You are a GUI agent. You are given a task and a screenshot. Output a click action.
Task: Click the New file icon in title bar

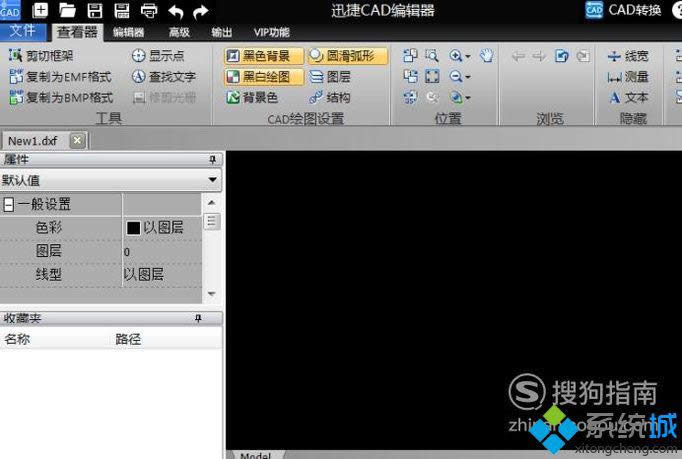click(40, 10)
